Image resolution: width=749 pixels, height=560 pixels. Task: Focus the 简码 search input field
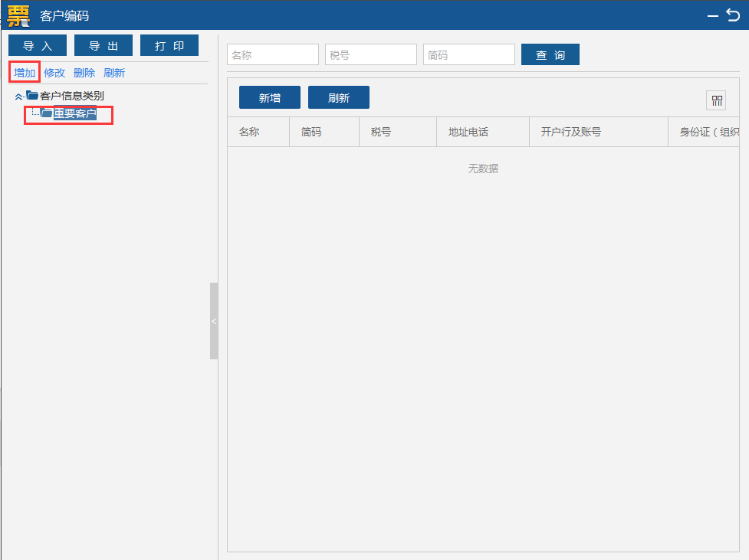pyautogui.click(x=469, y=54)
